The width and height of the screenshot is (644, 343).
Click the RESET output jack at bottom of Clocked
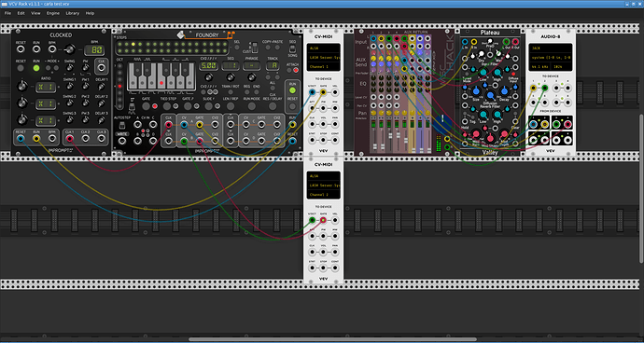tap(21, 139)
